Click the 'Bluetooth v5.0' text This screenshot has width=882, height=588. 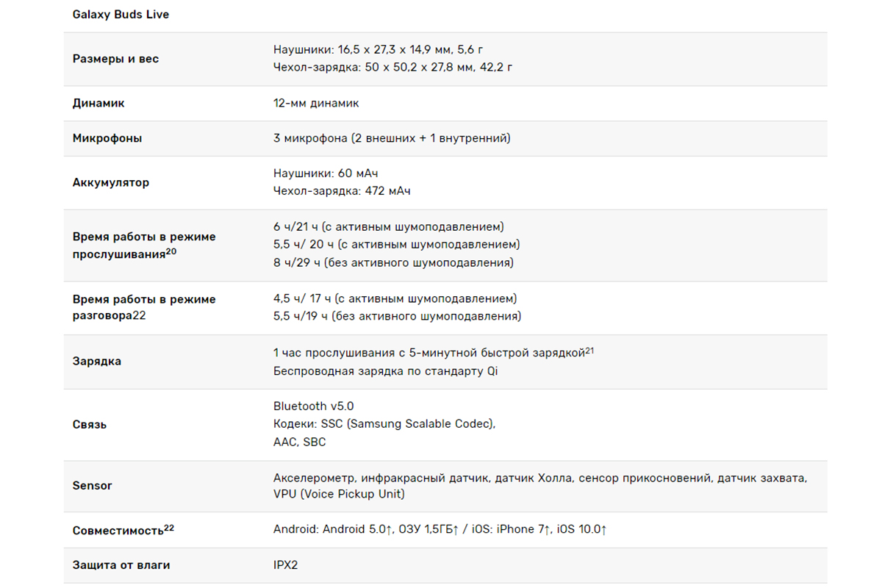314,406
